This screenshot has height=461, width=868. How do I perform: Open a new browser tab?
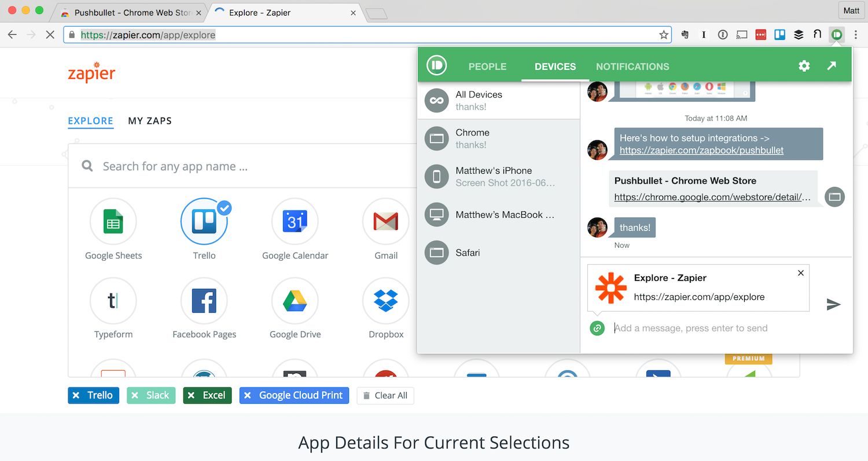(x=376, y=13)
